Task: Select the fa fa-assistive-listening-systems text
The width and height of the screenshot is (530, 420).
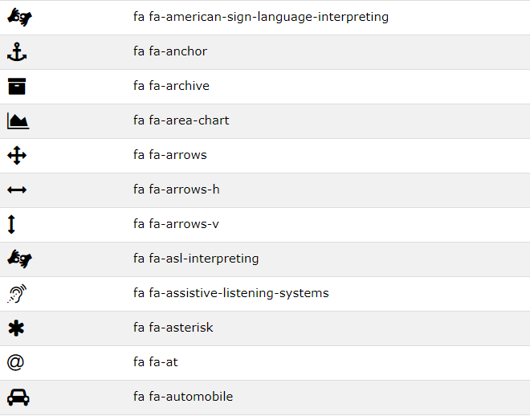Action: pos(230,293)
